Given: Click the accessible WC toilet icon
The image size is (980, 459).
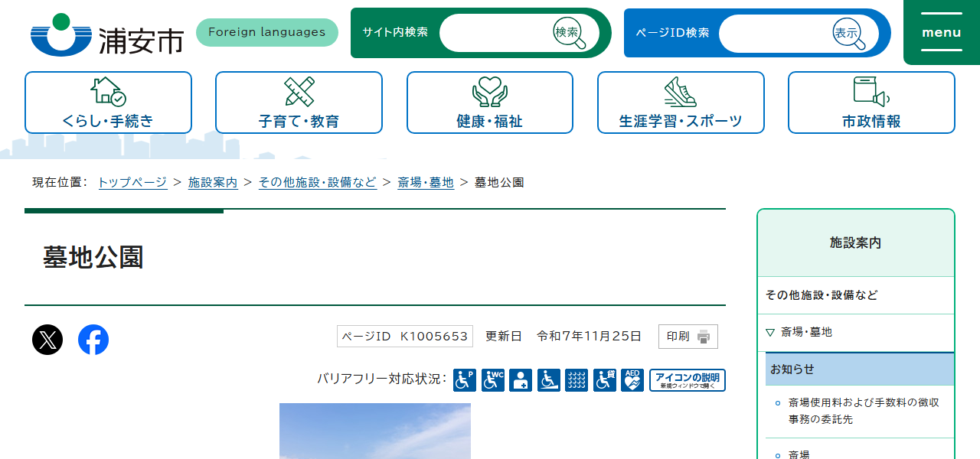Looking at the screenshot, I should [x=493, y=380].
